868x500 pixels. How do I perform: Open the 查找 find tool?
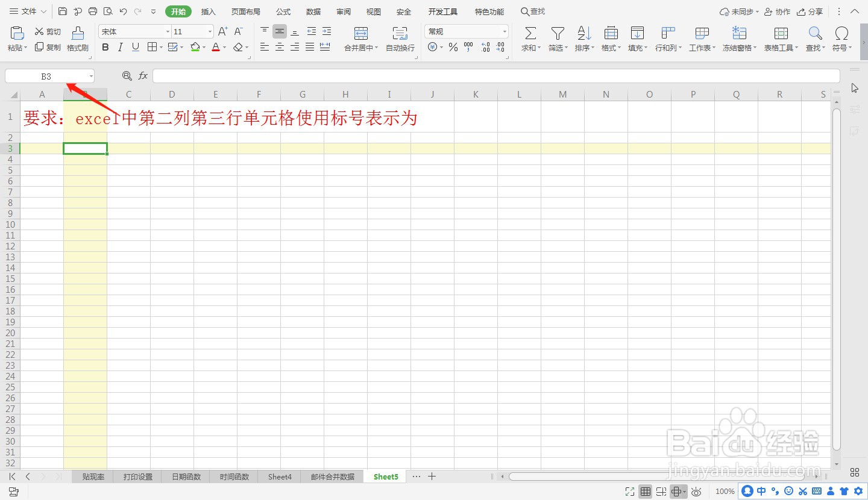814,34
